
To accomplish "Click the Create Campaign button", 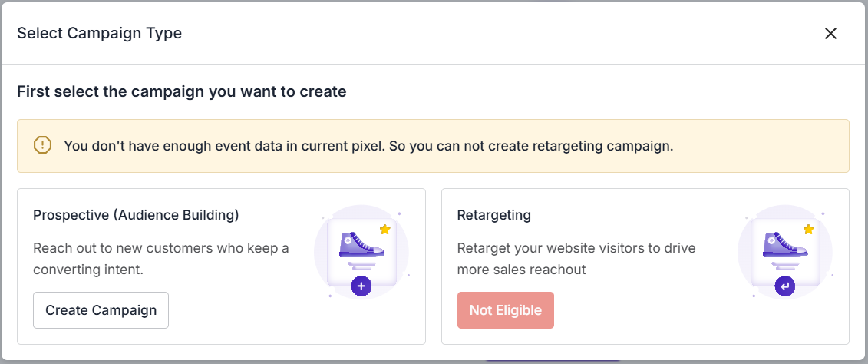I will [101, 310].
